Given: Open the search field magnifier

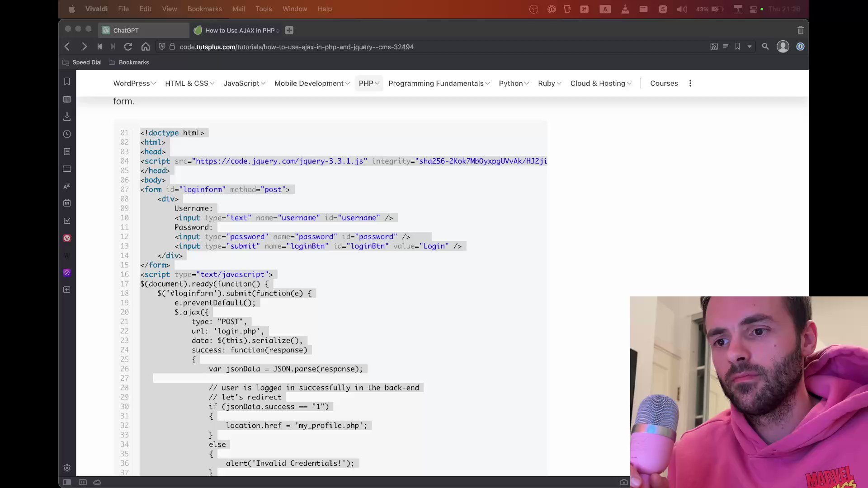Looking at the screenshot, I should [x=765, y=47].
